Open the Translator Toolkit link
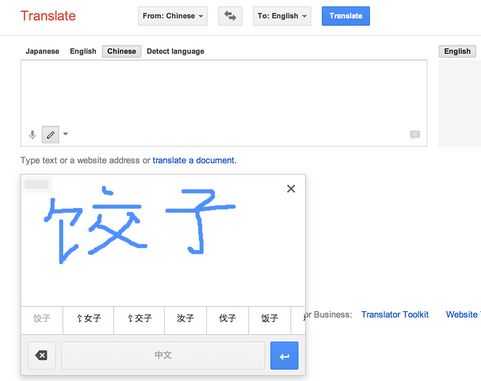Screen dimensions: 481x381 (395, 315)
